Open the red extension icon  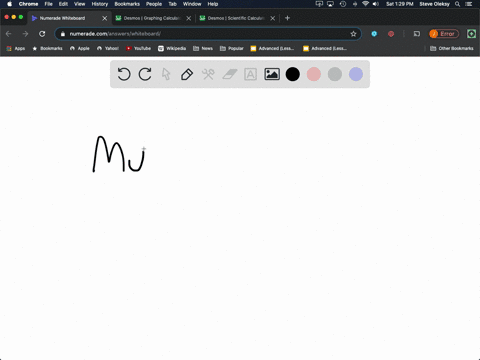click(x=391, y=34)
